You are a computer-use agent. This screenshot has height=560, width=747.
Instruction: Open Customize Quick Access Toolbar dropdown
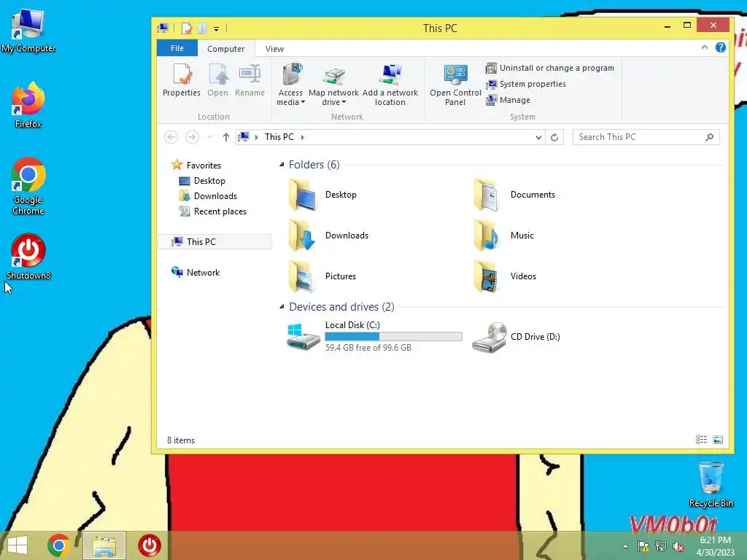pos(216,28)
